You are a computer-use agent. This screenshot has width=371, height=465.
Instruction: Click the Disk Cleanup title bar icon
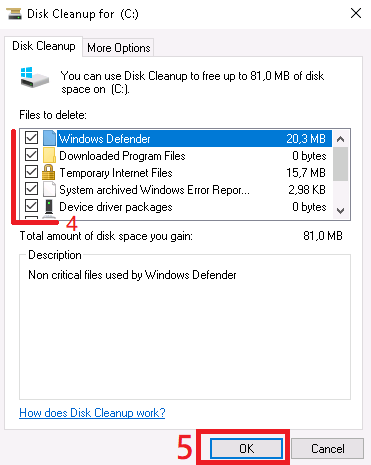tap(14, 14)
